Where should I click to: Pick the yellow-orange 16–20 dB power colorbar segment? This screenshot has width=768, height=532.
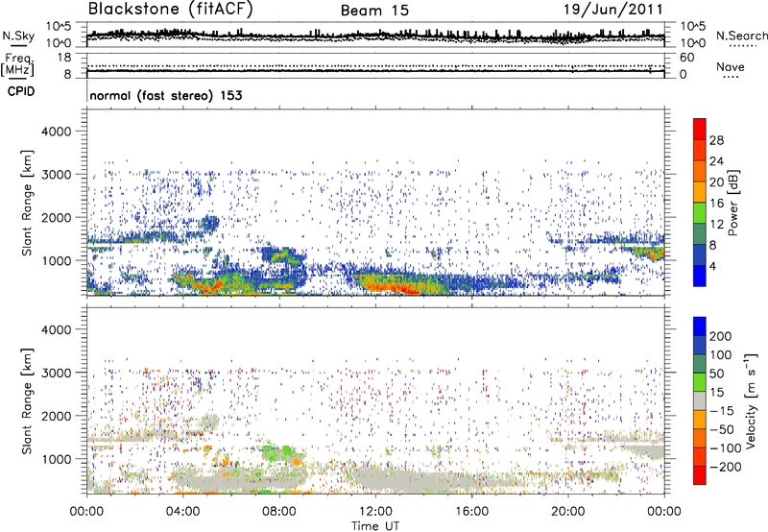point(700,191)
